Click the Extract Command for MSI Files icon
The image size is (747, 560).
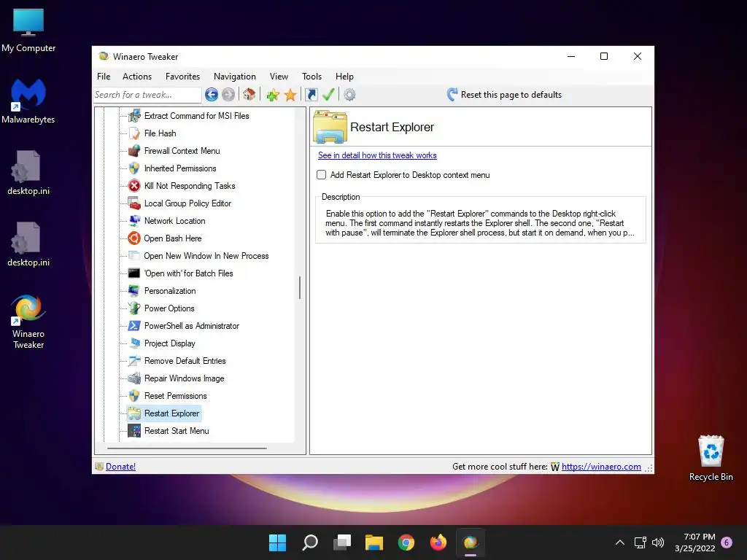pos(135,116)
